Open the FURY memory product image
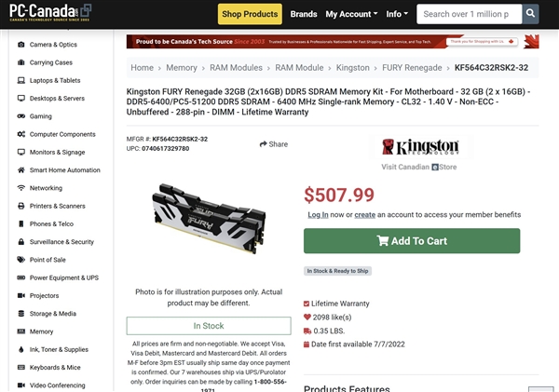Viewport: 559px width, 392px height. point(209,219)
